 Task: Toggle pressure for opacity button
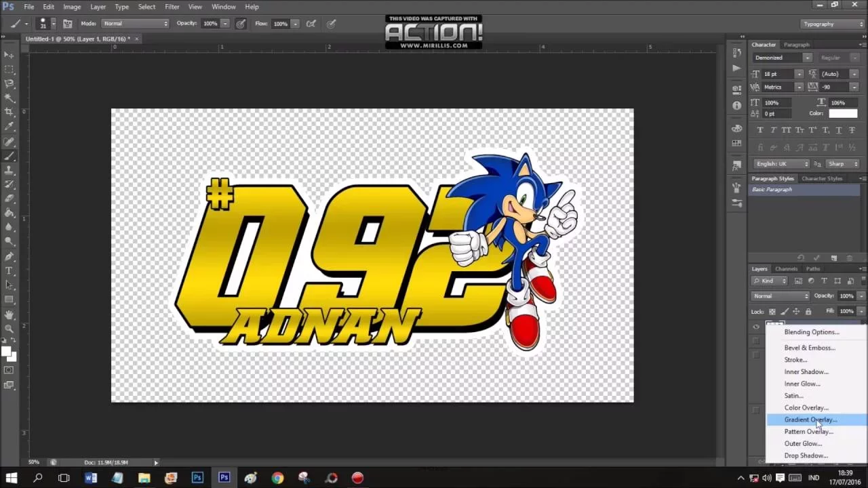pyautogui.click(x=241, y=24)
